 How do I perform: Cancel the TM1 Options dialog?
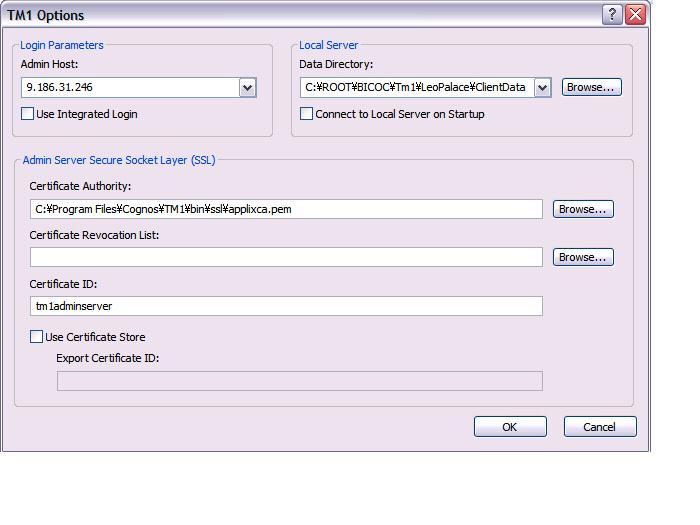pos(600,427)
